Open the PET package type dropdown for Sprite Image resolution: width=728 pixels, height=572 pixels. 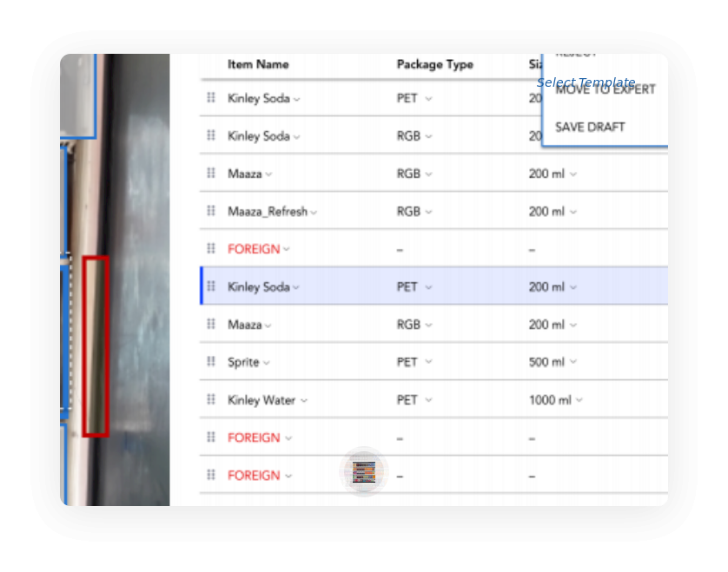[428, 361]
